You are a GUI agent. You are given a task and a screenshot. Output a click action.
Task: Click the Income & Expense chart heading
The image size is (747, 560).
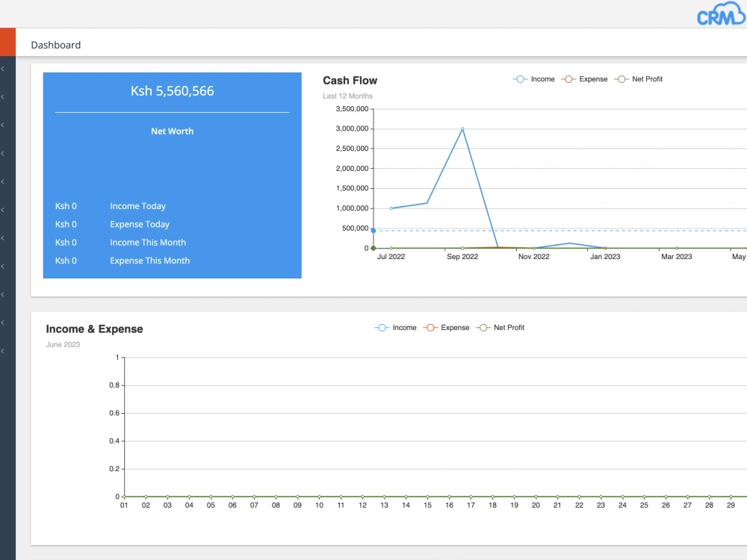click(94, 329)
